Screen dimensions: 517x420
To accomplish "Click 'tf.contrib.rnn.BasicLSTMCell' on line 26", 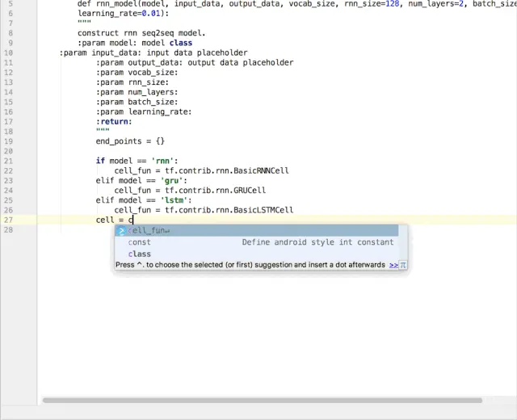I will click(229, 210).
